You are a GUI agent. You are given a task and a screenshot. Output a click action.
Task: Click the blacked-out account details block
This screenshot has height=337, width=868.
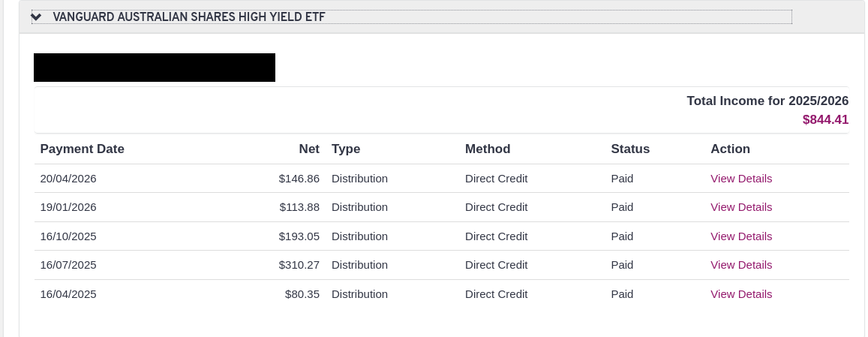pyautogui.click(x=155, y=68)
